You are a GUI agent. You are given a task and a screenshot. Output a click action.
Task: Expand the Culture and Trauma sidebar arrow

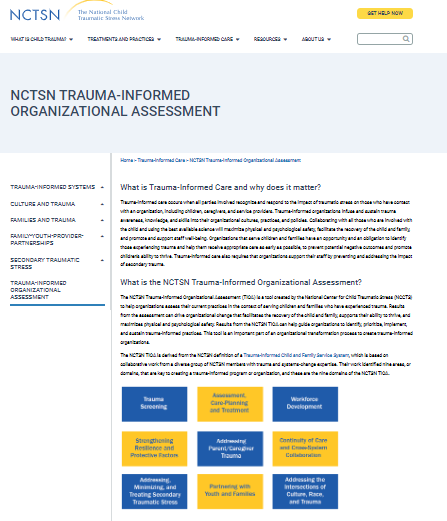coord(102,204)
